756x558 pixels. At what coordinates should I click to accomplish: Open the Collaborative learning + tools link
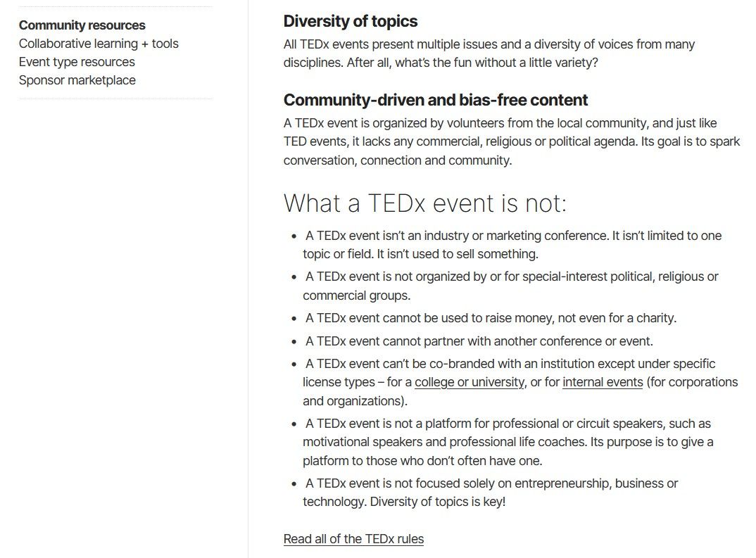(99, 43)
